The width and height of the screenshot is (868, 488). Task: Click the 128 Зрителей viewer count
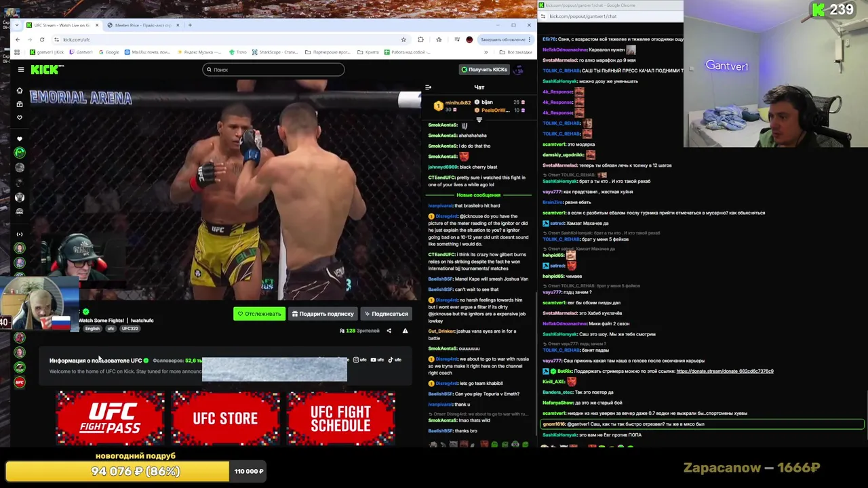pos(359,331)
